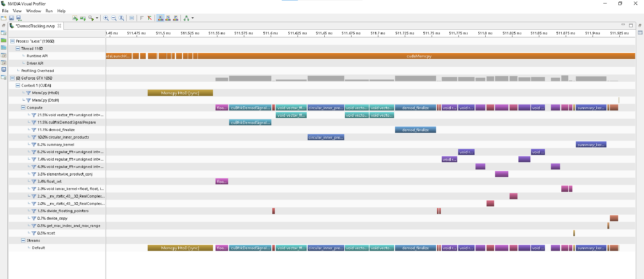The width and height of the screenshot is (644, 279).
Task: Toggle the P process color mode
Action: (176, 18)
